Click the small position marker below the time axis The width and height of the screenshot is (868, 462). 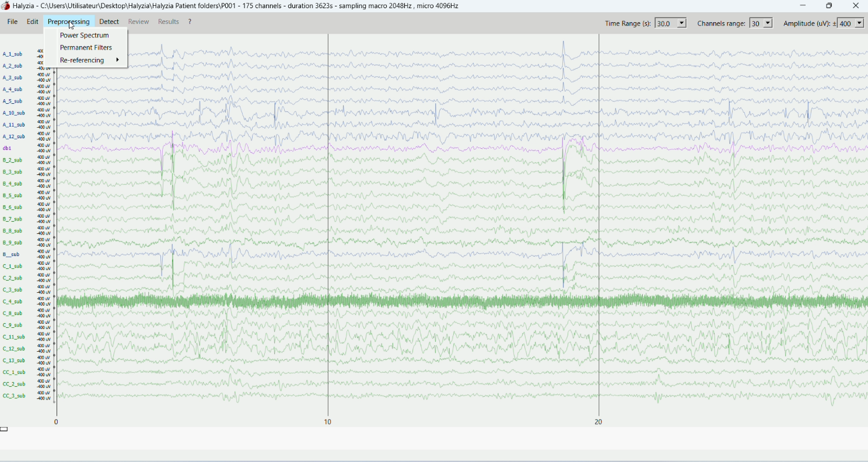click(x=4, y=430)
